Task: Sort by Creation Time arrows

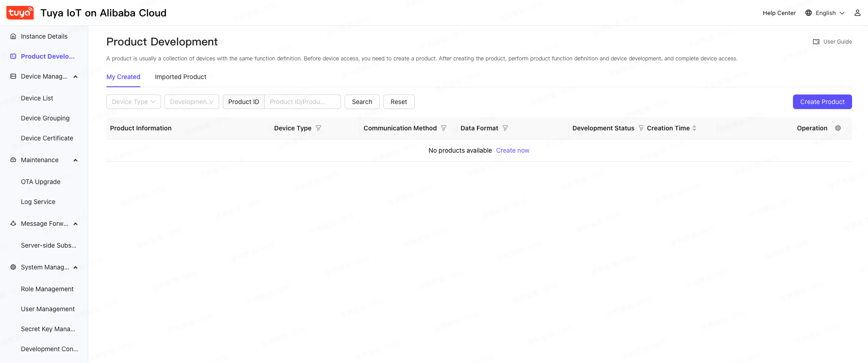Action: 694,128
